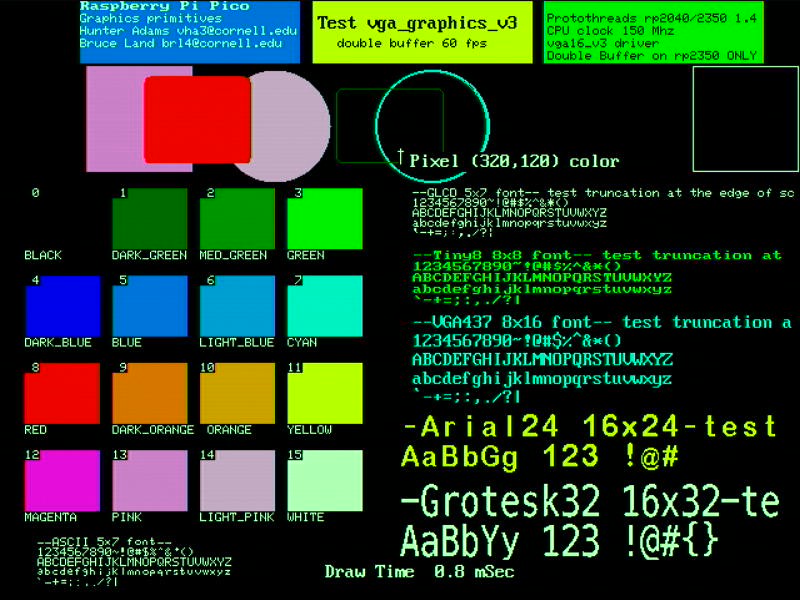The width and height of the screenshot is (800, 600).
Task: Pick the bright GREEN swatch numbered 3
Action: [325, 218]
